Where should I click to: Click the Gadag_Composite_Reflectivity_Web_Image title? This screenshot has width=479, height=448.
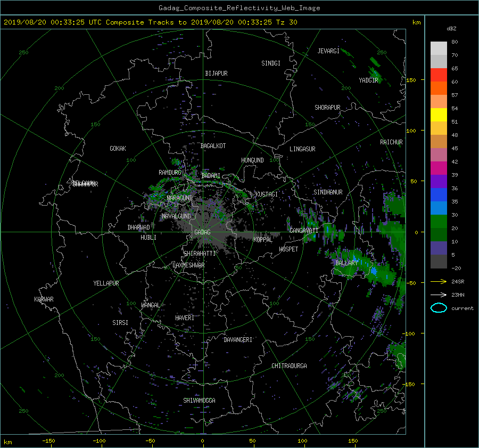coord(239,8)
